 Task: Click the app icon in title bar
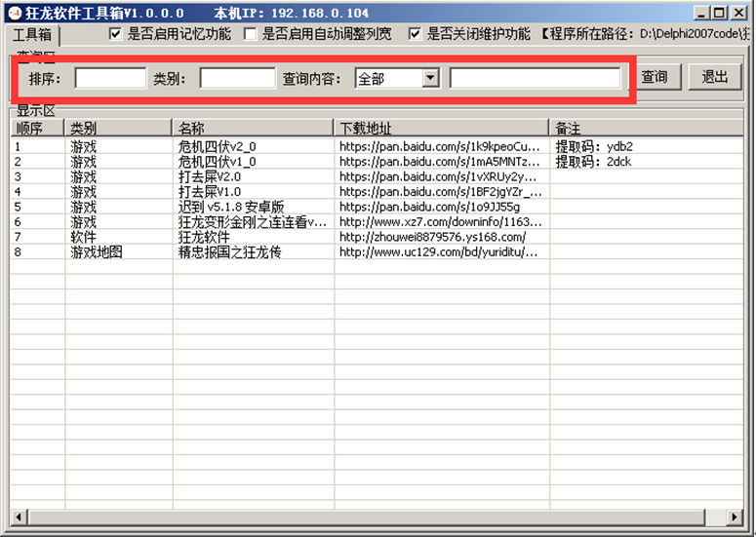[x=14, y=13]
